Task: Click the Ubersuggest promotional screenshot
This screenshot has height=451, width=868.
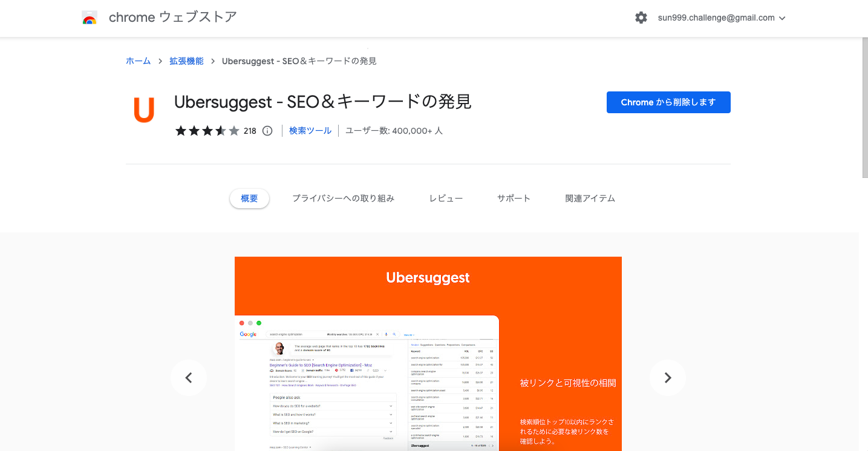Action: pos(428,354)
